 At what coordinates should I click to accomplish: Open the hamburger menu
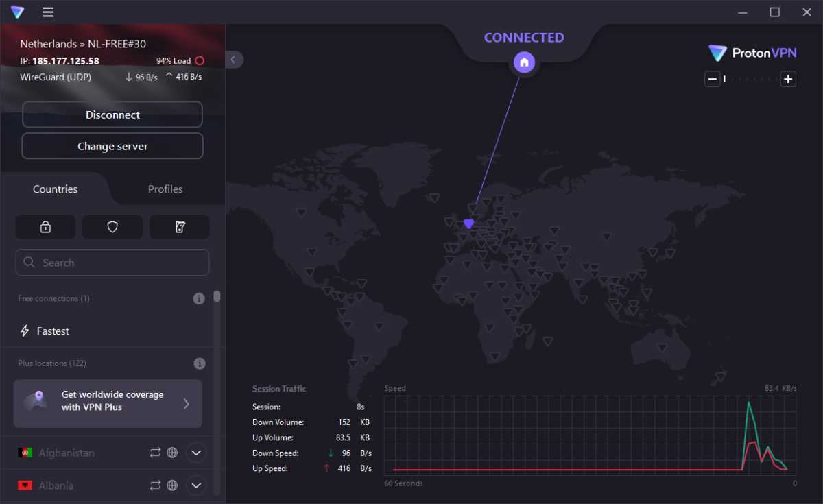tap(47, 12)
